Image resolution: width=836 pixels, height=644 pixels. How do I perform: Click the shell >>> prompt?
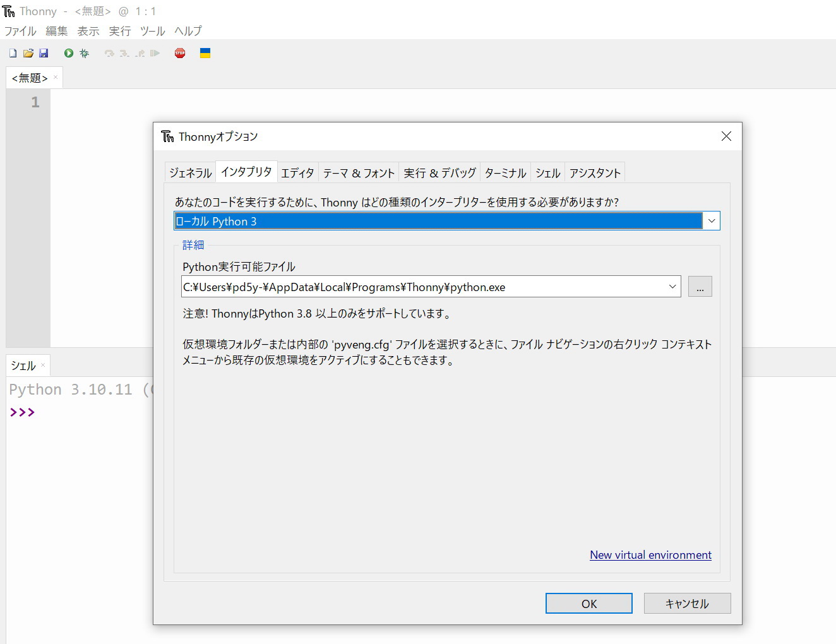click(x=22, y=412)
